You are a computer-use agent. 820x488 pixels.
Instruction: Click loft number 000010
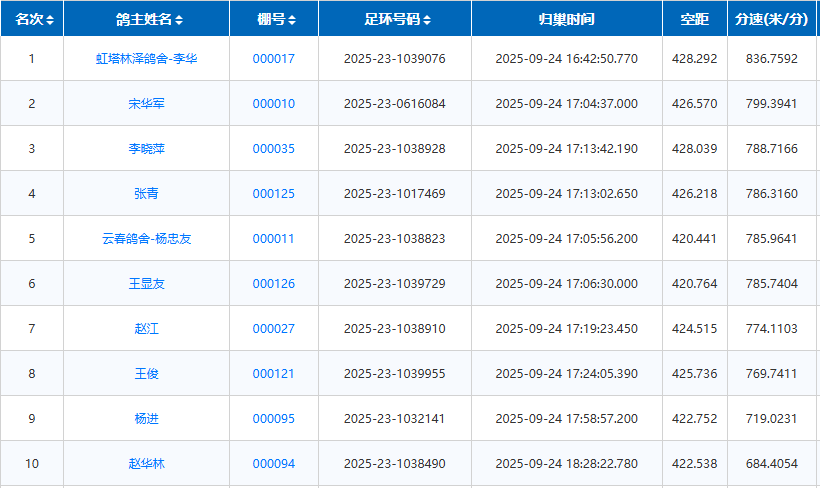pyautogui.click(x=273, y=104)
